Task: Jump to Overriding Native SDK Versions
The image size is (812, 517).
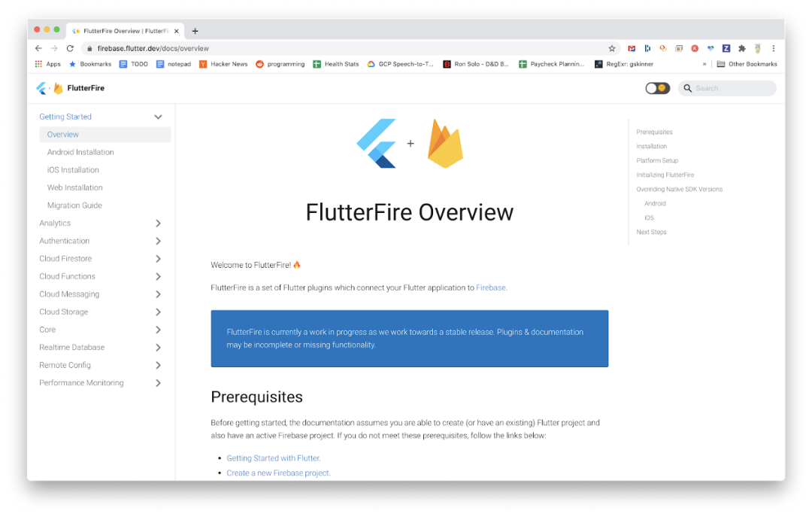Action: click(x=680, y=190)
